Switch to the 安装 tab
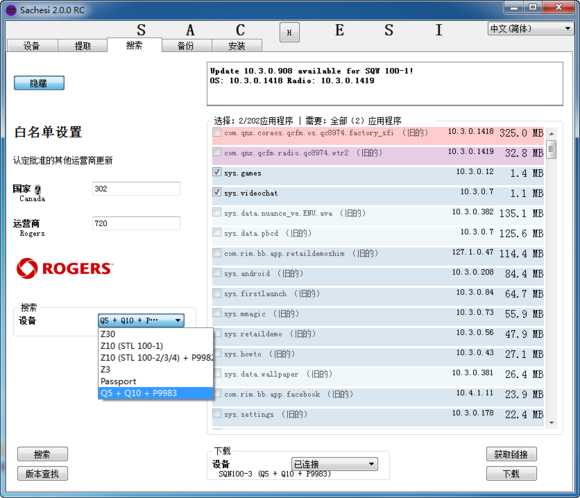 click(x=237, y=46)
